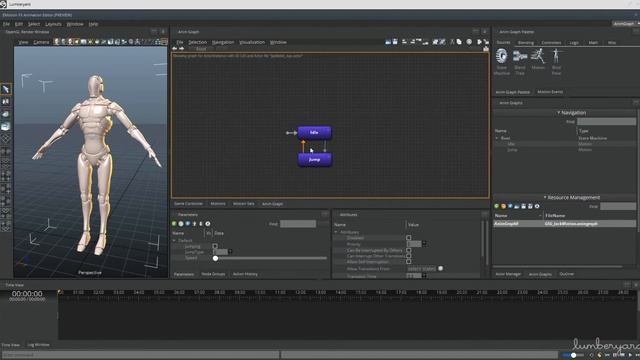Viewport: 640px width, 360px height.
Task: Add a State Machine node from palette
Action: (x=502, y=61)
